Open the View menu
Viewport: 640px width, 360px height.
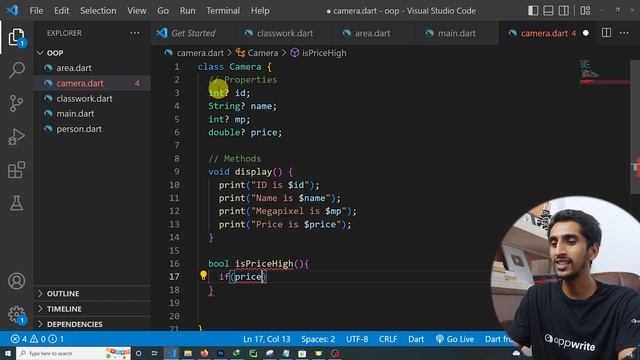pos(137,11)
